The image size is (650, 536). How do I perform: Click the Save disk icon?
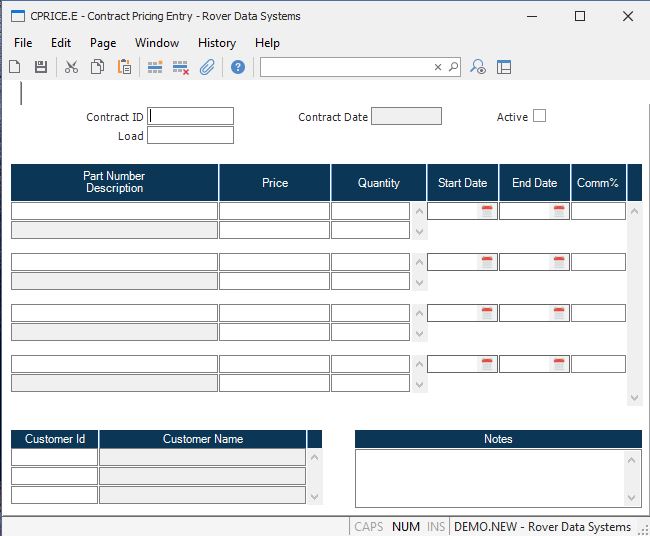click(41, 67)
